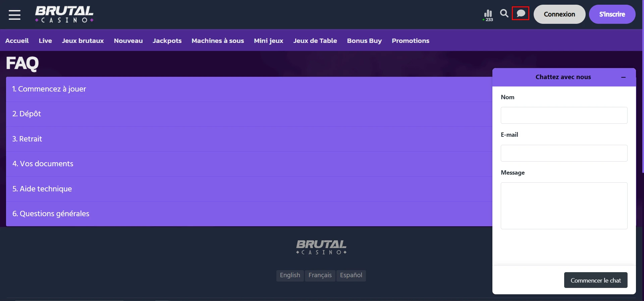Open the Live section
Screen dimensions: 644x301
[45, 41]
